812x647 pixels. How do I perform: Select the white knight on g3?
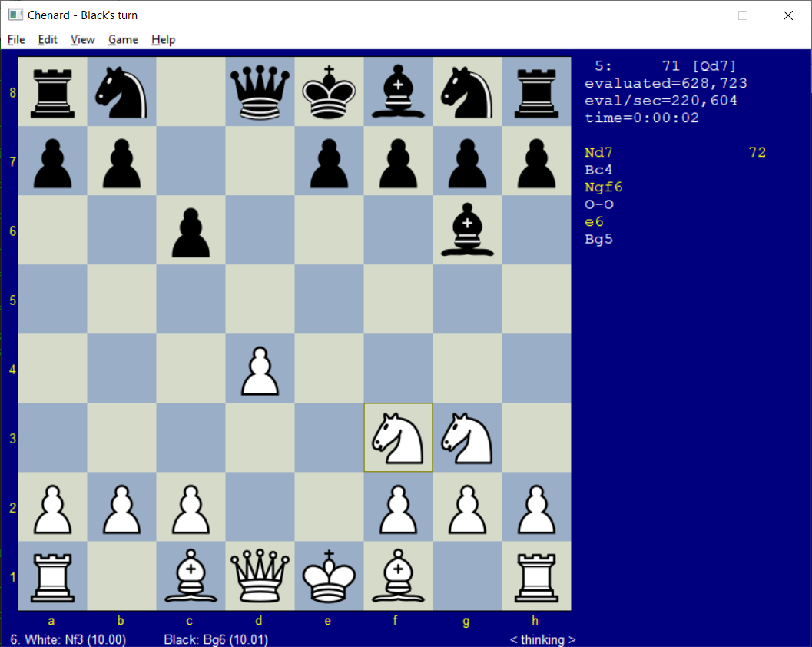tap(467, 438)
